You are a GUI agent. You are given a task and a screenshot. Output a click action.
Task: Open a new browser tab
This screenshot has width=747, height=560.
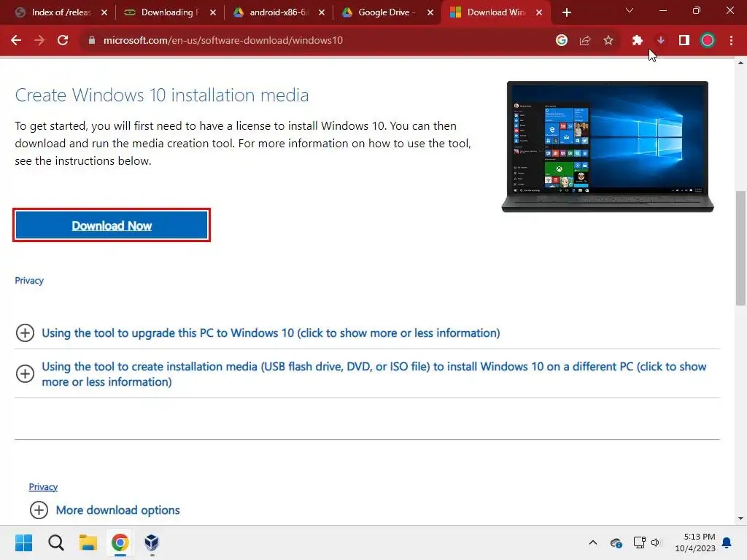566,12
